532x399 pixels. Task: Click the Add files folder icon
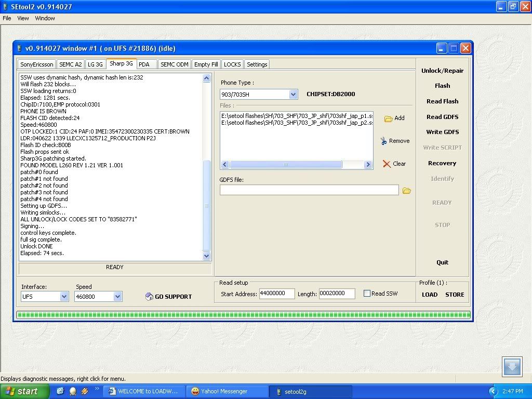388,118
